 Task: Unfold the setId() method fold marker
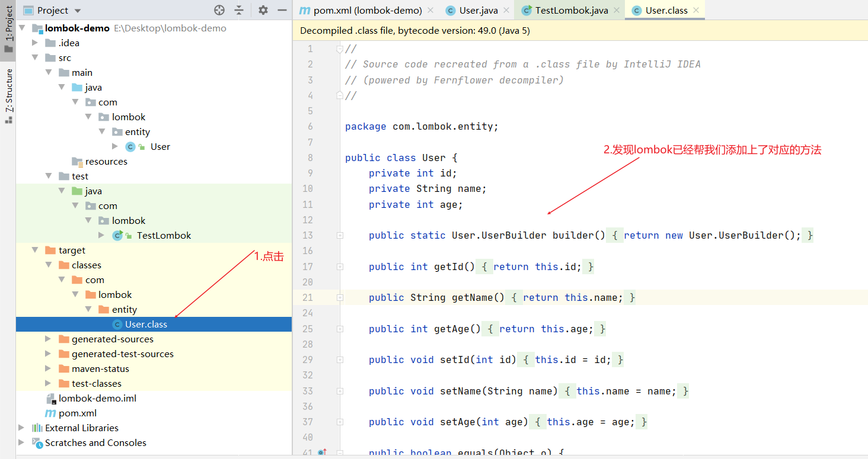(340, 360)
